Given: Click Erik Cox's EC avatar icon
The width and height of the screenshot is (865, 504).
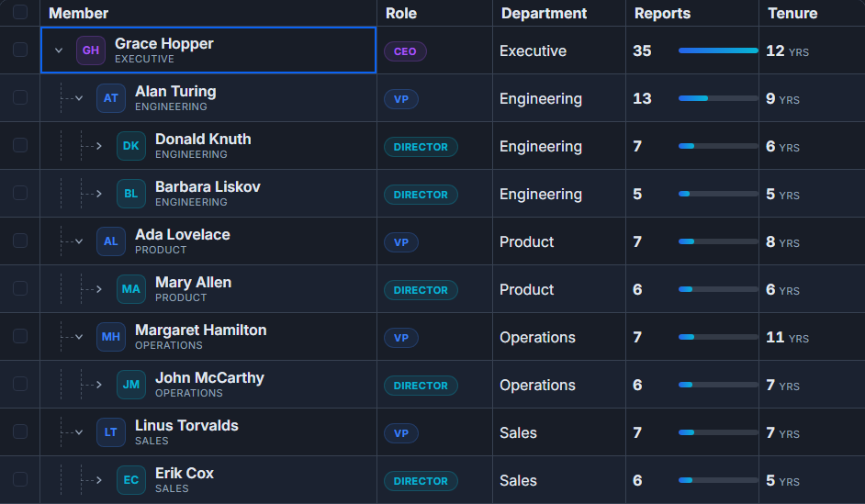Looking at the screenshot, I should [131, 480].
